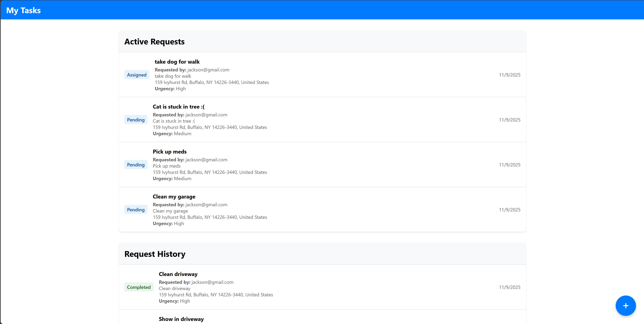Click the address under Clean driveway
Screen dimensions: 644x324
coord(216,295)
